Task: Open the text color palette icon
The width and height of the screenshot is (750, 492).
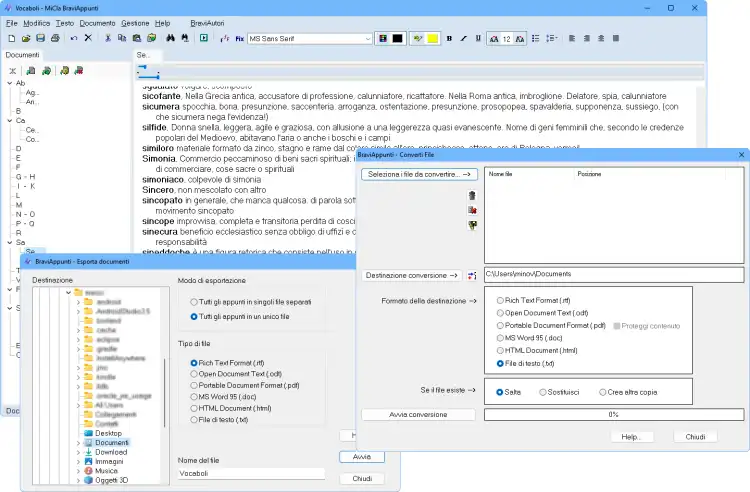Action: click(383, 39)
